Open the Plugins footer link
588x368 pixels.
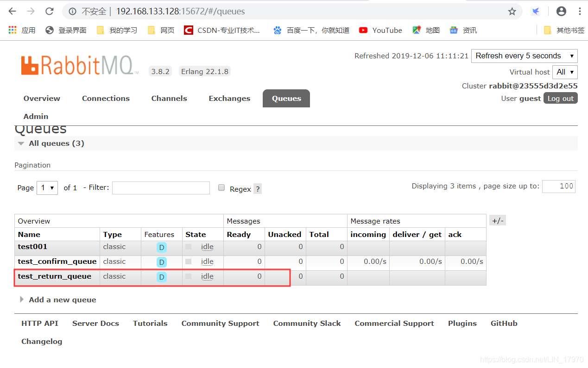tap(462, 323)
